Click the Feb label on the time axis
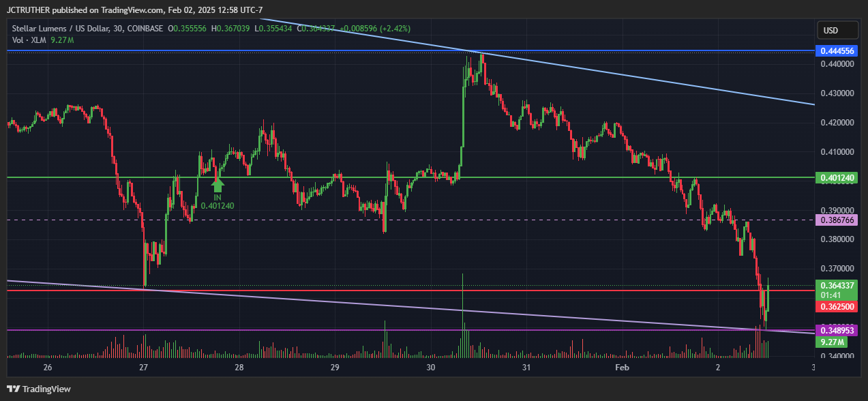 (622, 368)
